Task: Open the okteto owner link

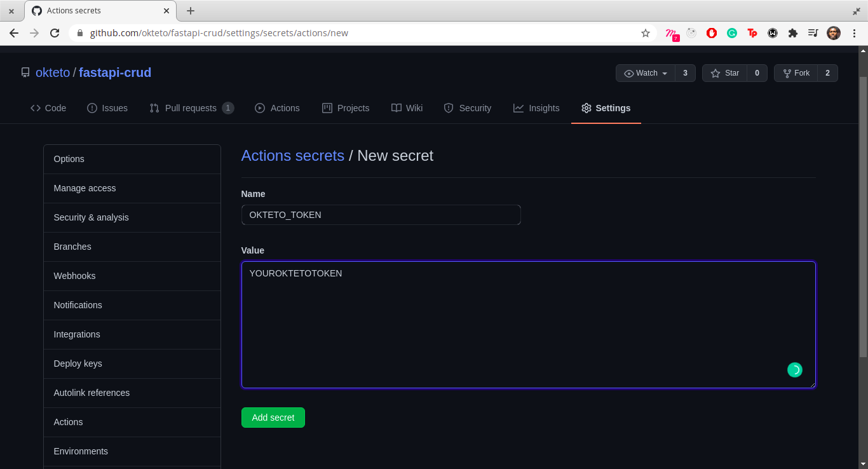Action: (53, 72)
